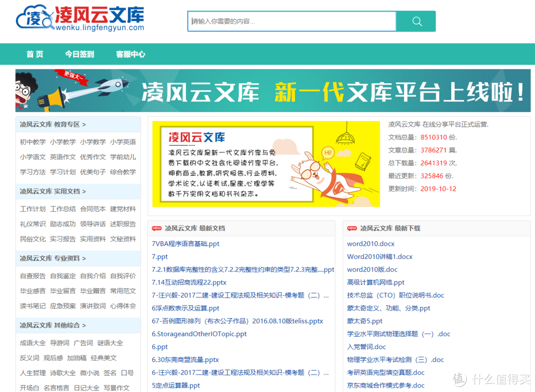
Task: Expand the 实用文档 category header
Action: click(53, 191)
